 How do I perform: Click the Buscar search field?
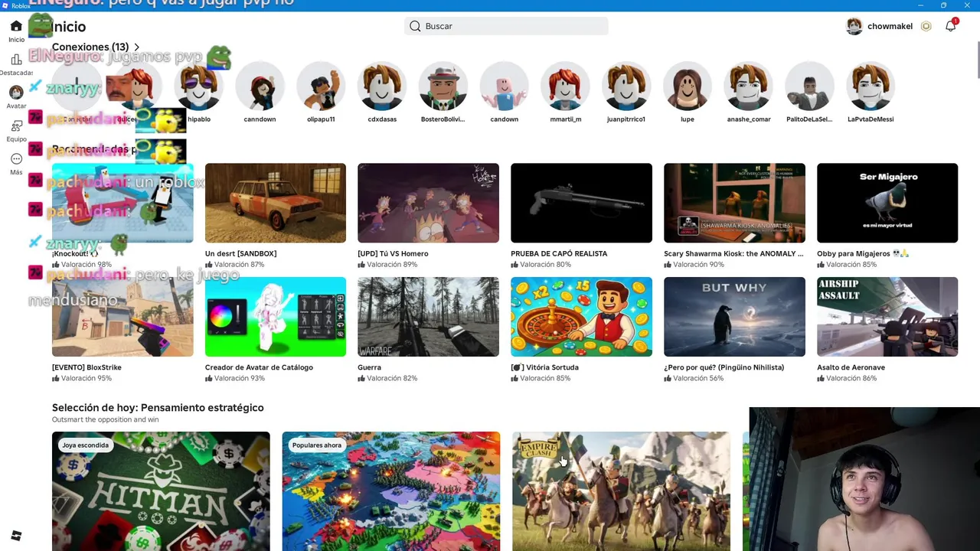[x=506, y=26]
